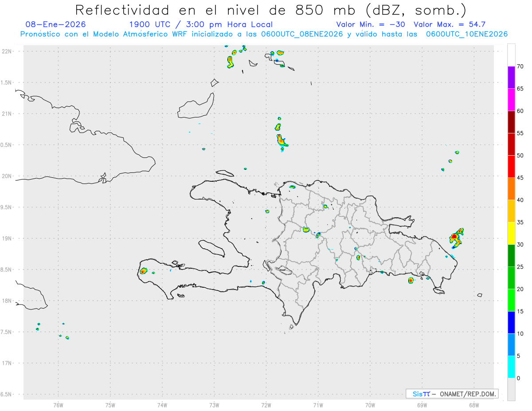
Task: Select the '75W' longitude label
Action: coord(110,405)
